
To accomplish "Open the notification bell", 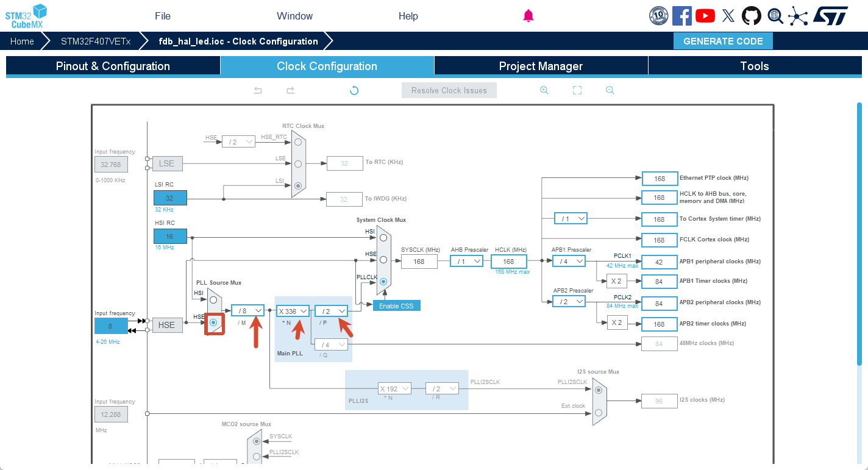I will (x=528, y=16).
